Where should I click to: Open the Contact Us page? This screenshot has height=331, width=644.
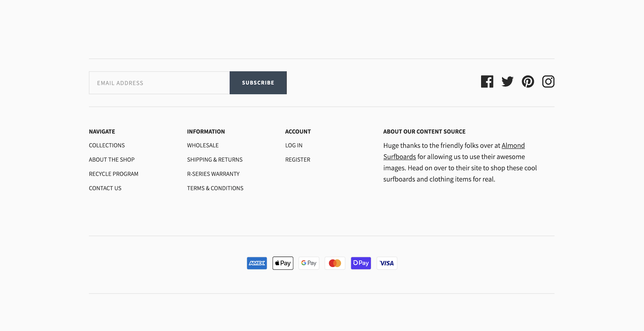pyautogui.click(x=105, y=188)
